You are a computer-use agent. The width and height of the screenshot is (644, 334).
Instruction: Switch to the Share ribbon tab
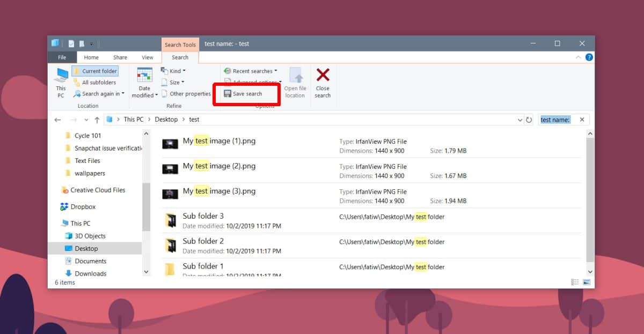(x=120, y=57)
